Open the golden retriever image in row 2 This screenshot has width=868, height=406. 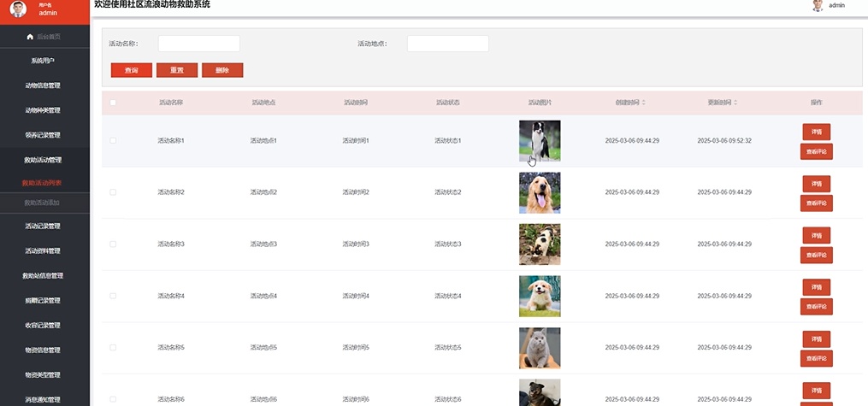(540, 192)
